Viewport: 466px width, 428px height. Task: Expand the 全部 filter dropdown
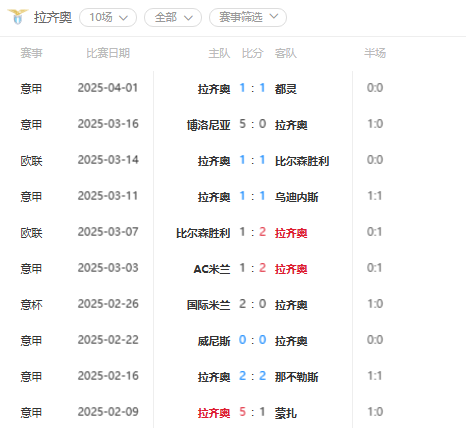(173, 17)
